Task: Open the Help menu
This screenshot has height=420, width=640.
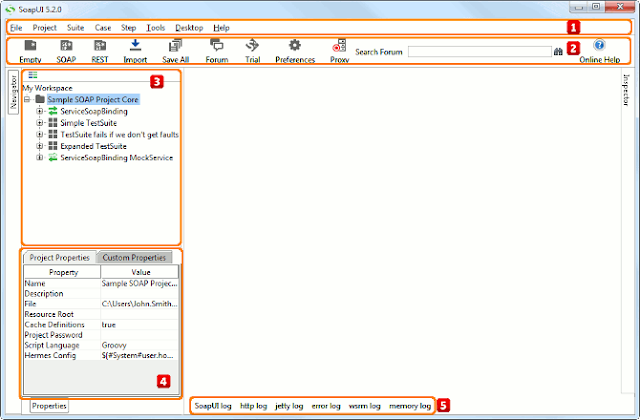Action: click(x=221, y=28)
